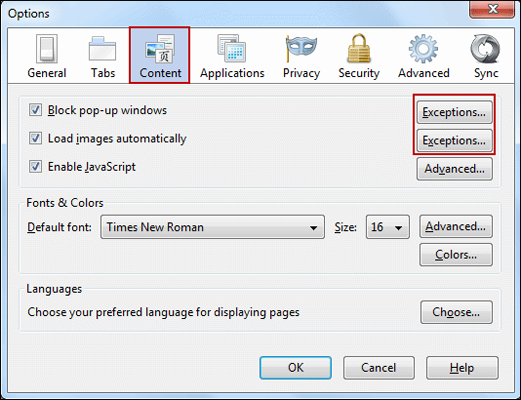Open the Colors dialog button
Image resolution: width=521 pixels, height=400 pixels.
[456, 255]
